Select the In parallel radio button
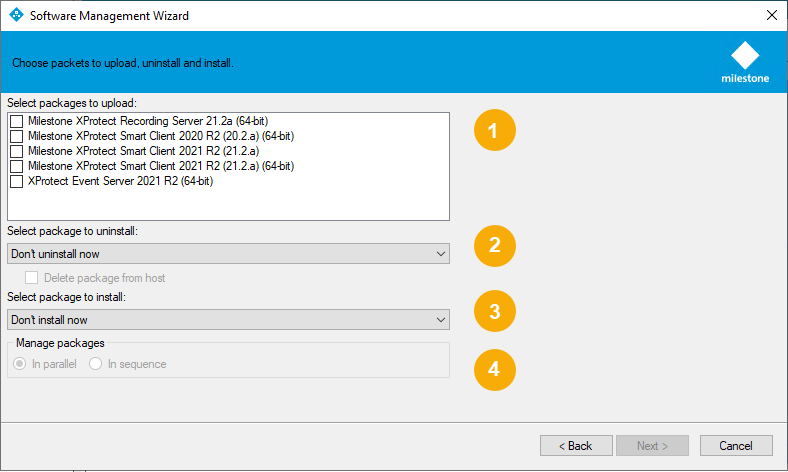Screen dimensions: 788x472 click(20, 363)
